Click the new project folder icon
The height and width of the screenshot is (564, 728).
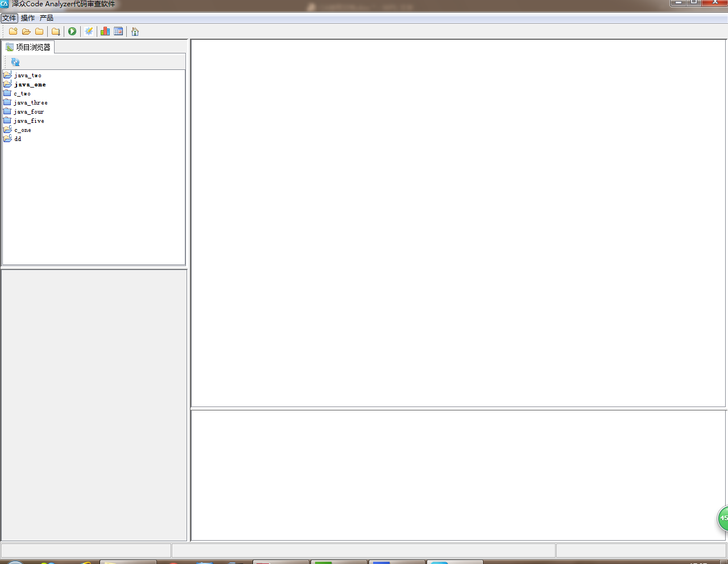(x=13, y=31)
